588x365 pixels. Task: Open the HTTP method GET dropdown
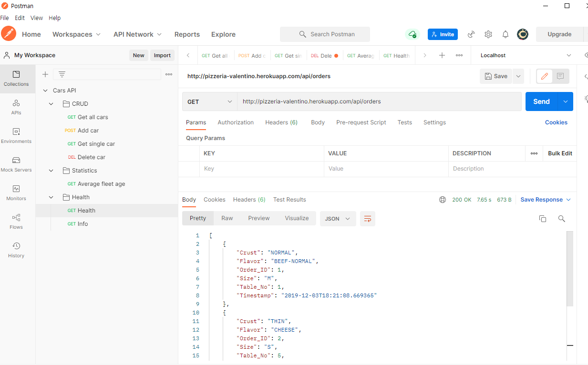tap(209, 101)
